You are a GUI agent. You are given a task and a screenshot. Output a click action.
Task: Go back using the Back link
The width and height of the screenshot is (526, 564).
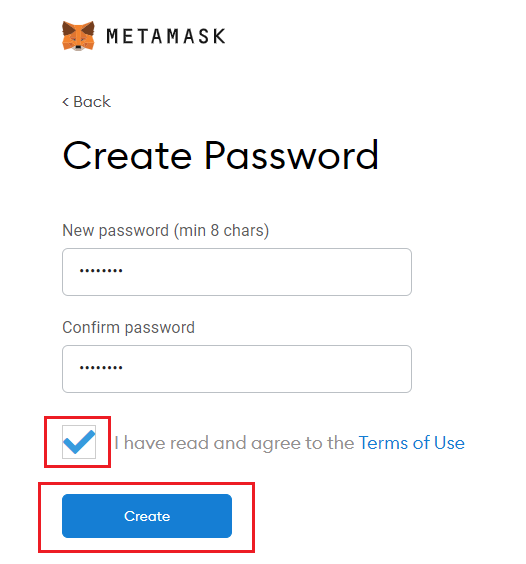(86, 102)
